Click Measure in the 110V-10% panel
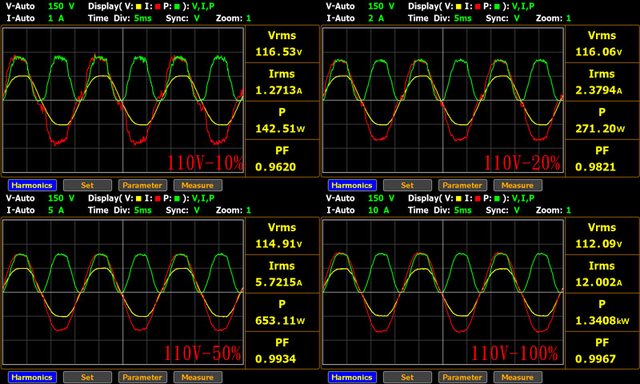640x384 pixels. pyautogui.click(x=198, y=185)
